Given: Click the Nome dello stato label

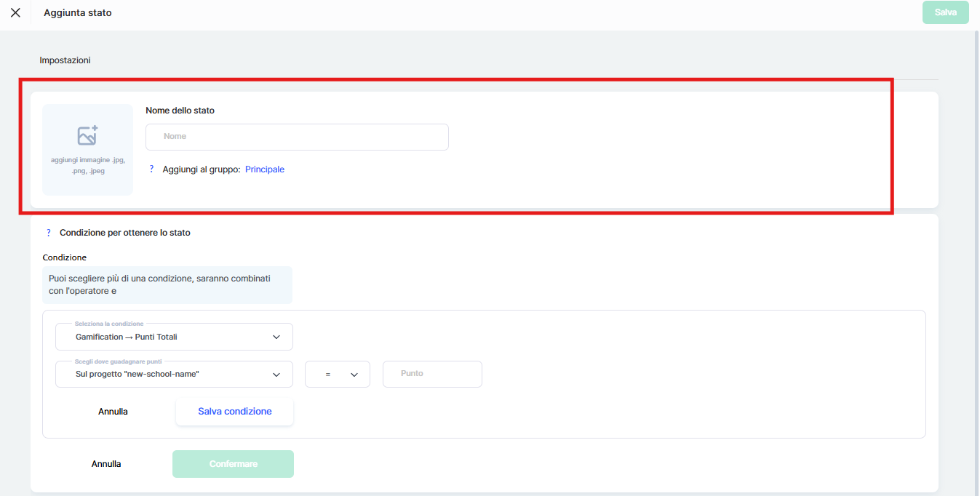Looking at the screenshot, I should [x=180, y=111].
